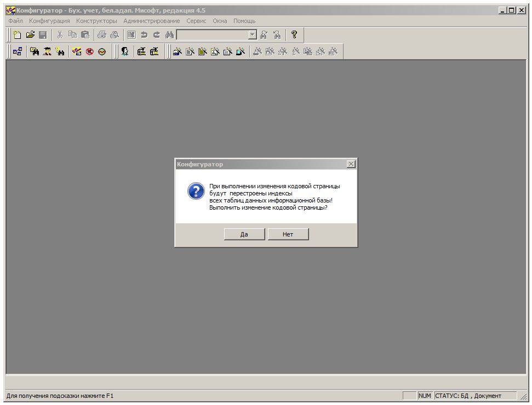Click the user head icon in toolbar

click(x=125, y=51)
